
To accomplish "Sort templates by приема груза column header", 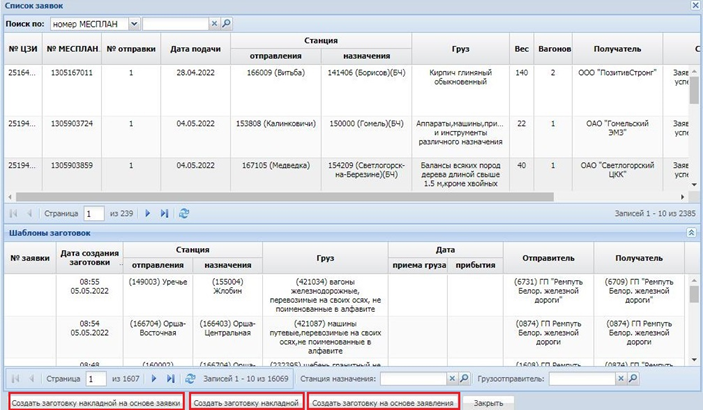I will [x=419, y=265].
